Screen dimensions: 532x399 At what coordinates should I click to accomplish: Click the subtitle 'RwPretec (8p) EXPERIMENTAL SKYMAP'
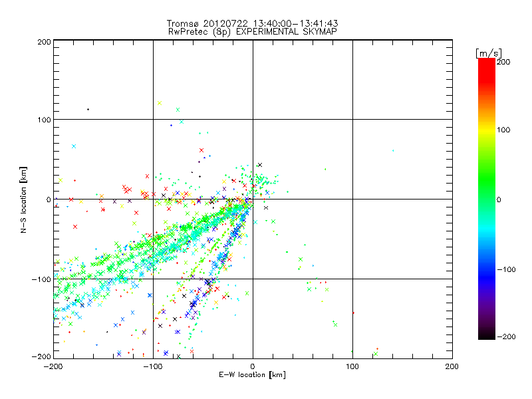point(253,32)
